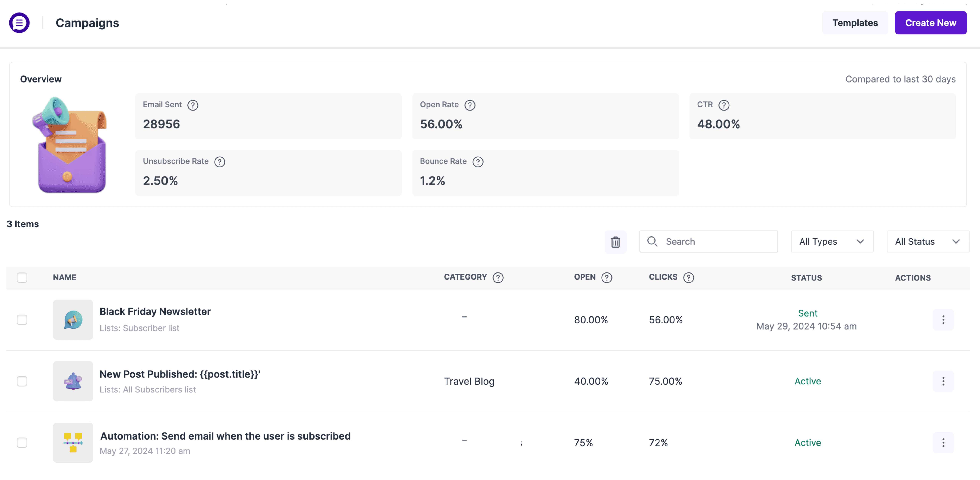Click the Unsubscribe Rate value 2.50%
980x480 pixels.
click(x=160, y=181)
